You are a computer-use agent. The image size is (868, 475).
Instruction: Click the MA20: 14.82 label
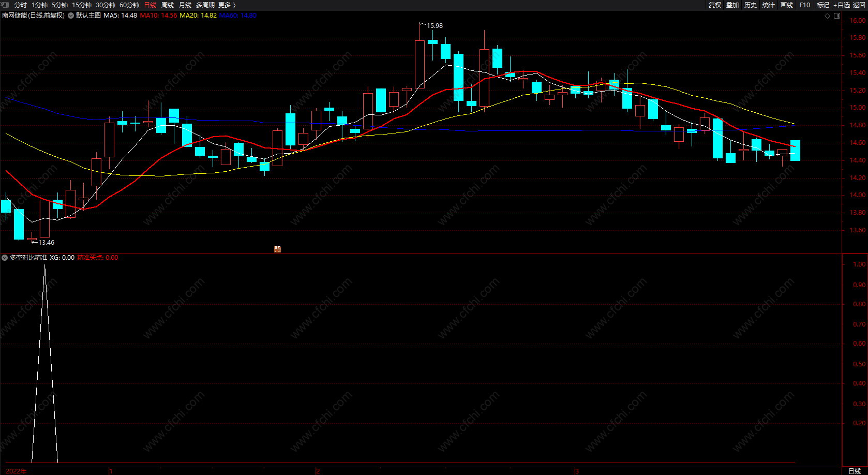click(x=198, y=16)
